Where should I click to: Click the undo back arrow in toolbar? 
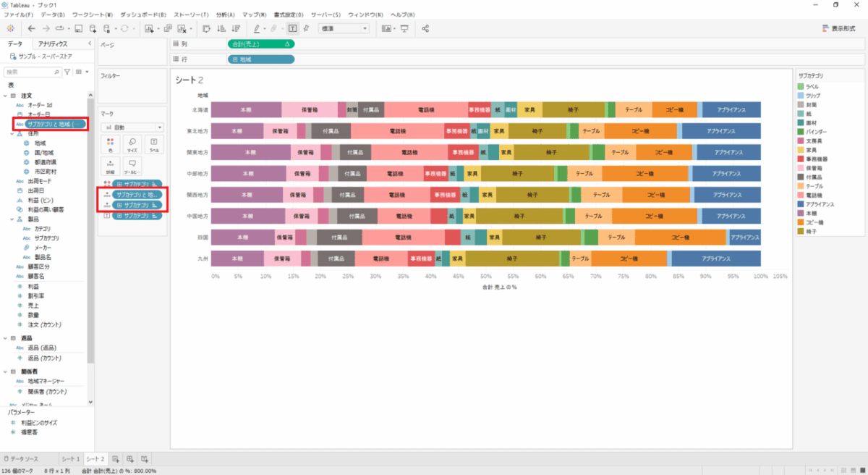click(x=31, y=28)
